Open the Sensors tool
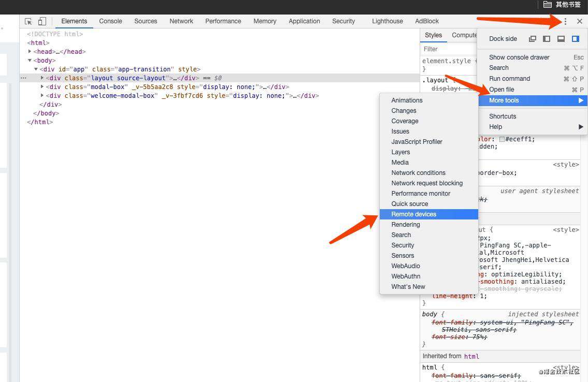Screen dimensions: 588x382 coord(429,256)
